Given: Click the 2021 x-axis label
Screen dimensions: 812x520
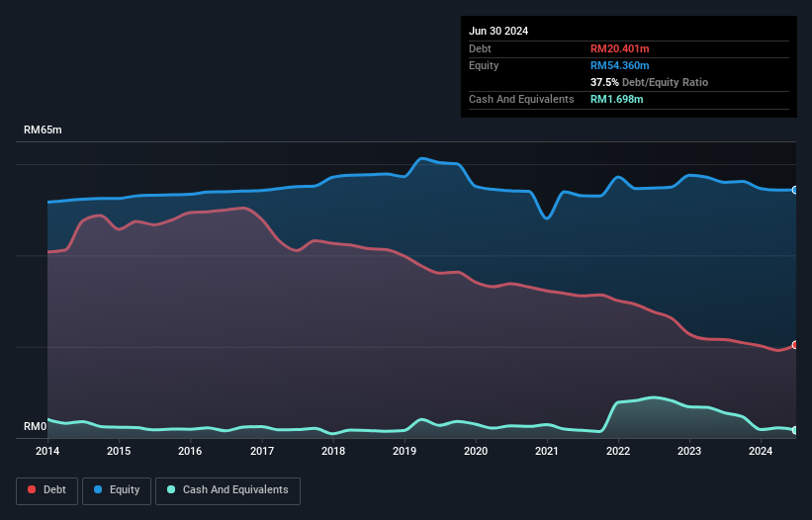Looking at the screenshot, I should click(x=547, y=451).
